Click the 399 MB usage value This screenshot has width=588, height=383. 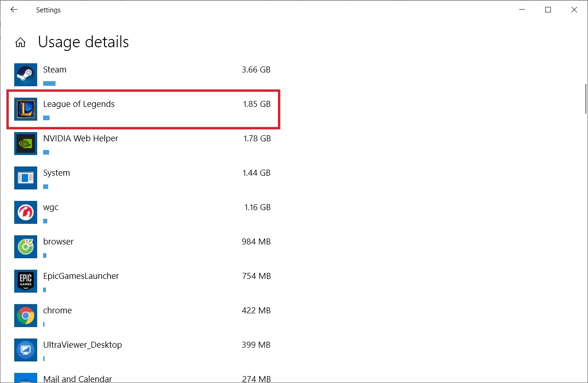(x=256, y=345)
